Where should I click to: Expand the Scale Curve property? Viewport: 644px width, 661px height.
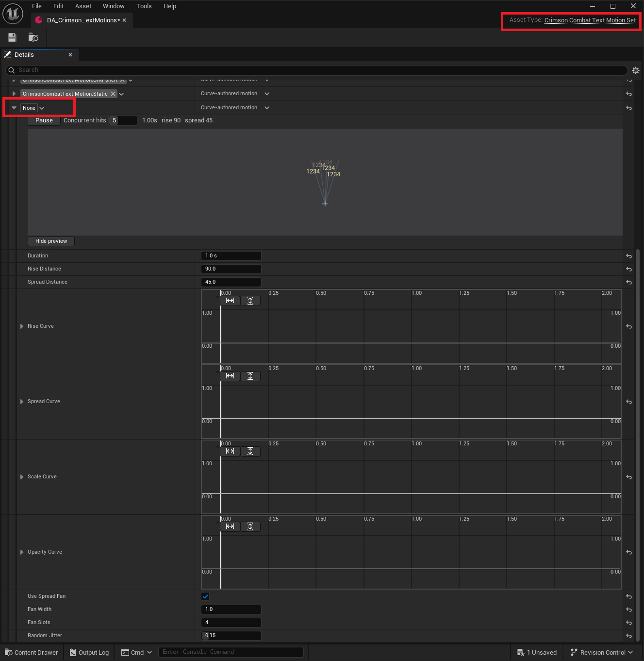coord(22,477)
